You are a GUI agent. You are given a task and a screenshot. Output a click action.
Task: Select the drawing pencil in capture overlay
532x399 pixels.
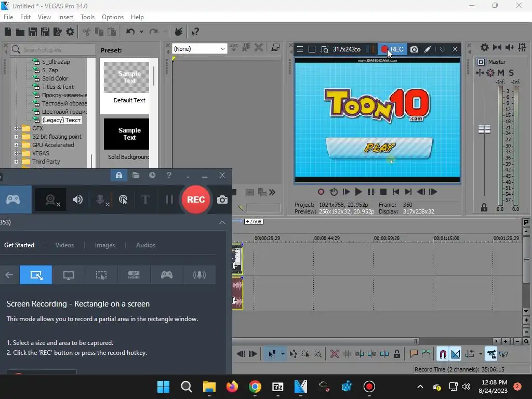[428, 49]
